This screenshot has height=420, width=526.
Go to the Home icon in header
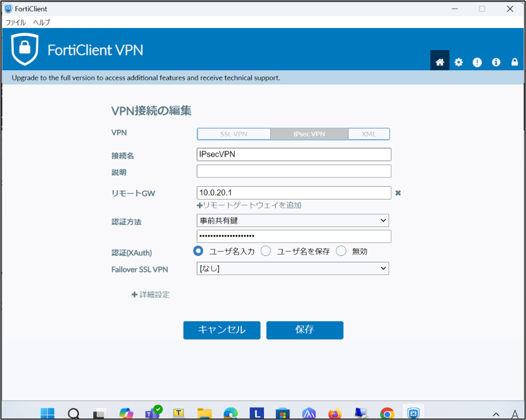tap(440, 62)
